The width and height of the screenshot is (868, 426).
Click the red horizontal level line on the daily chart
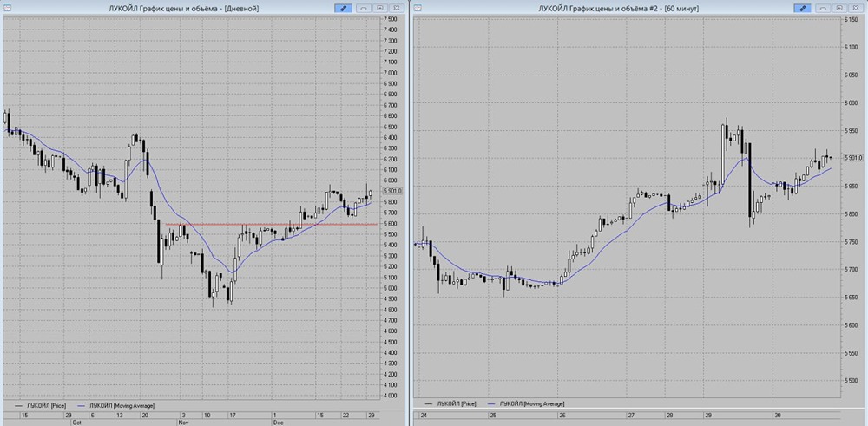tap(271, 224)
